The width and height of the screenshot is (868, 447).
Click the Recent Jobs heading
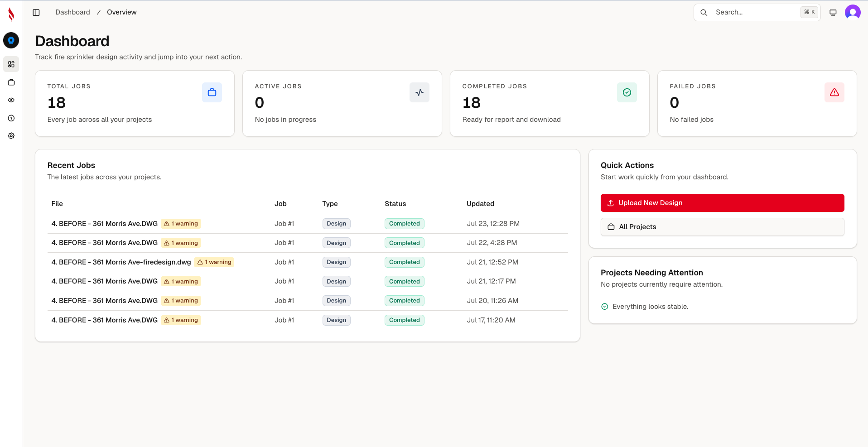pos(71,165)
